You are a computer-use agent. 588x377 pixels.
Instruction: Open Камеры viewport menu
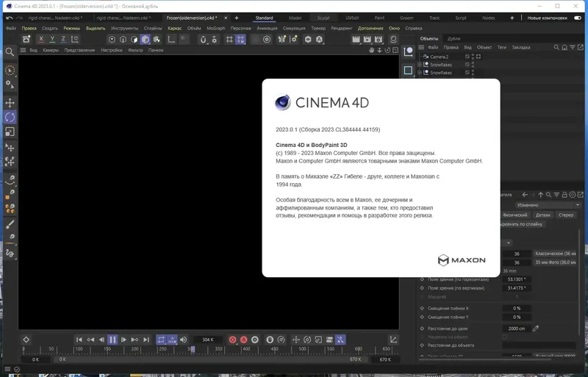click(x=51, y=50)
